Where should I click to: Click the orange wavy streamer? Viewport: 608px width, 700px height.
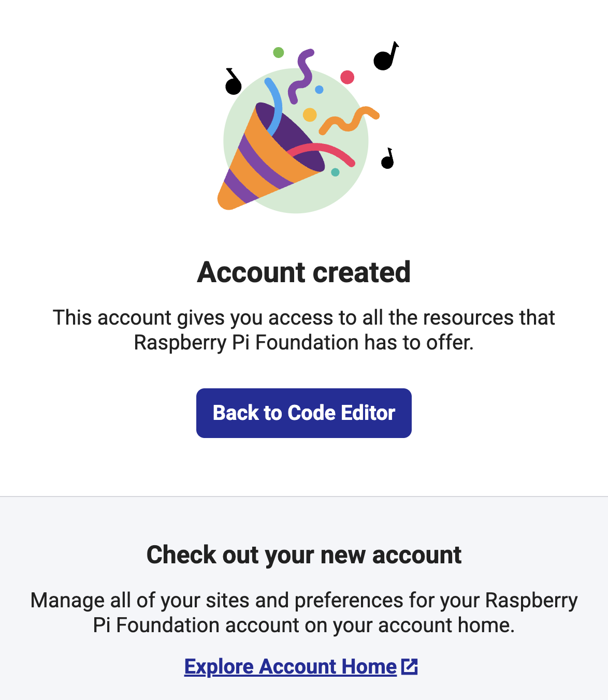349,120
